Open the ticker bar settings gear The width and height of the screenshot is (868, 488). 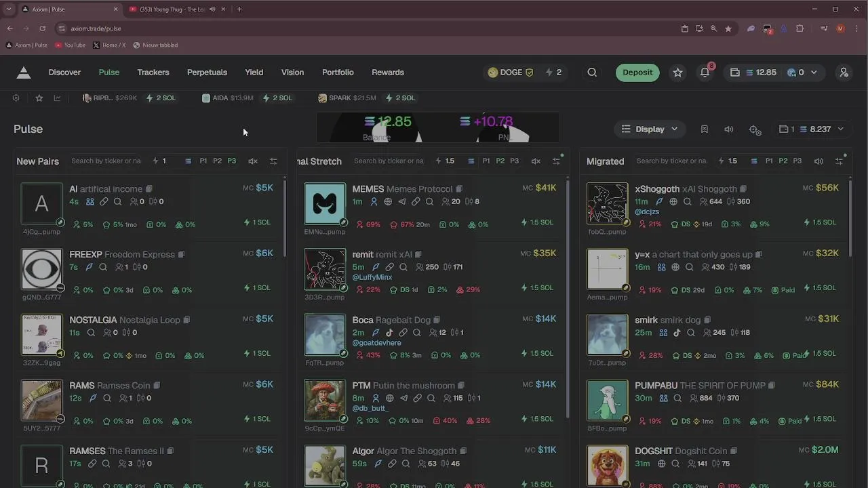pyautogui.click(x=16, y=98)
